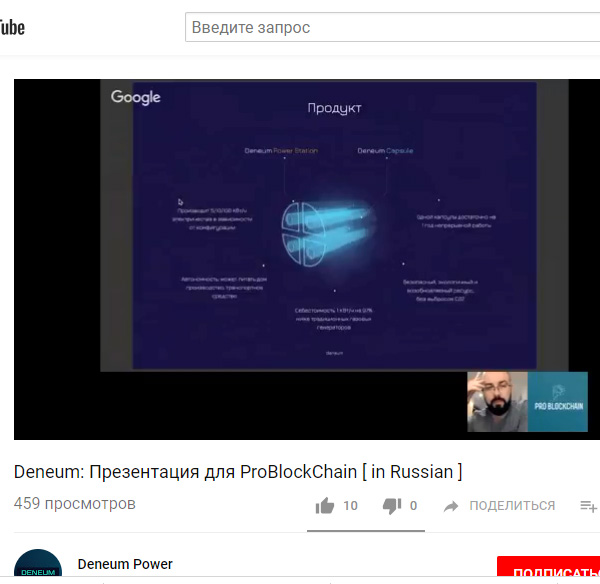600x584 pixels.
Task: Like the video with thumbs-up icon
Action: click(x=325, y=506)
